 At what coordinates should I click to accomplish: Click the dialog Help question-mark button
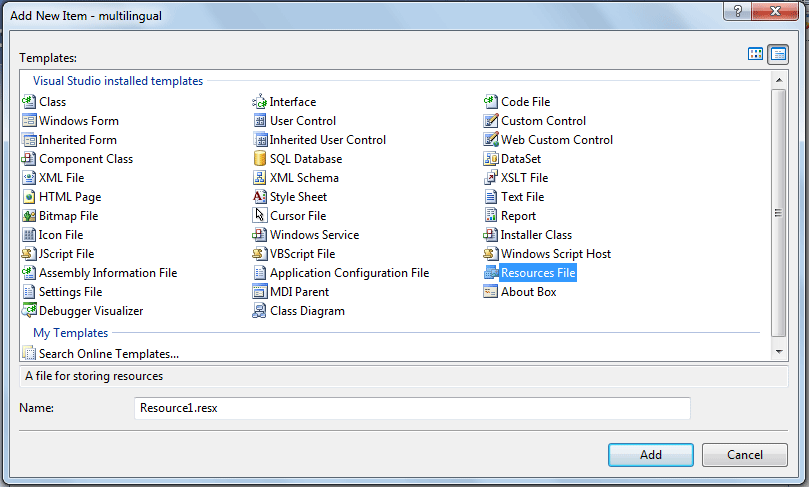738,11
